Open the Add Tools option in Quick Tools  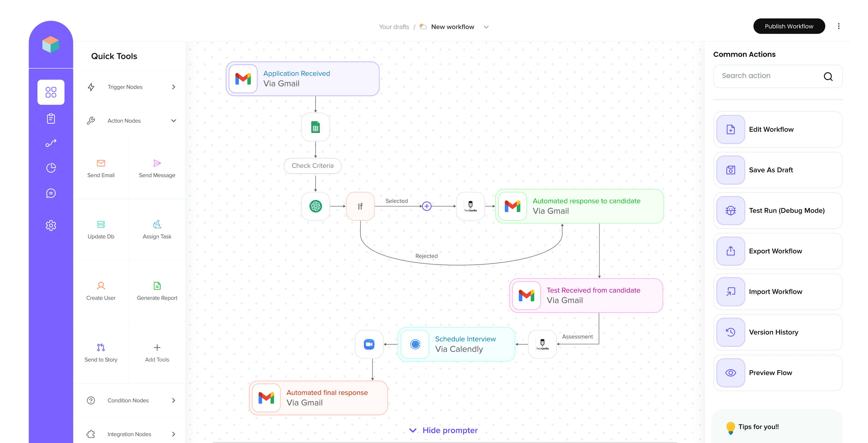(157, 352)
